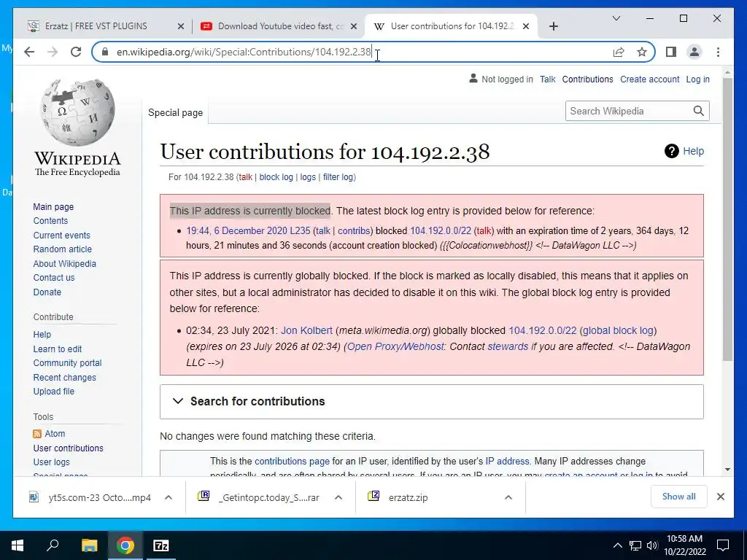The width and height of the screenshot is (747, 560).
Task: Open the filter log link
Action: pyautogui.click(x=338, y=177)
